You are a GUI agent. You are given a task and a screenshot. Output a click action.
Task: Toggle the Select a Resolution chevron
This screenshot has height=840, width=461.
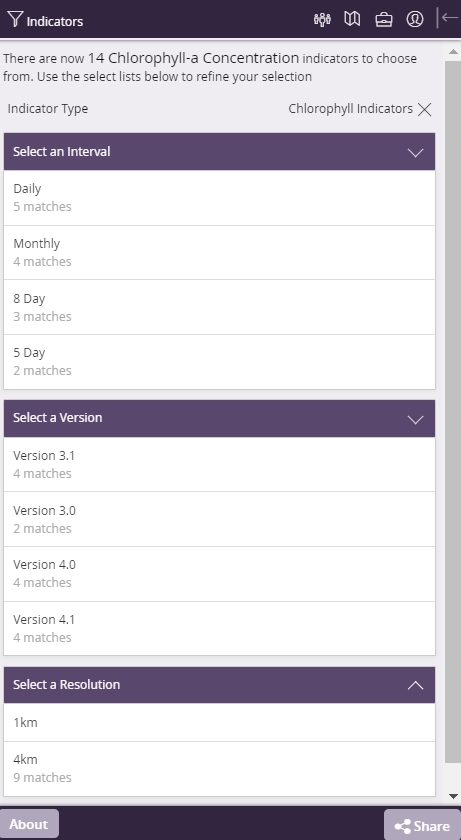[x=415, y=685]
